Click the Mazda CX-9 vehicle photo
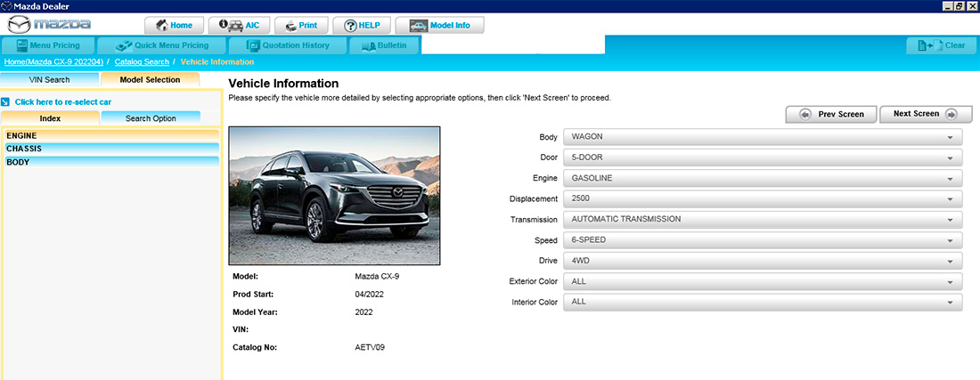This screenshot has width=980, height=380. click(x=334, y=196)
